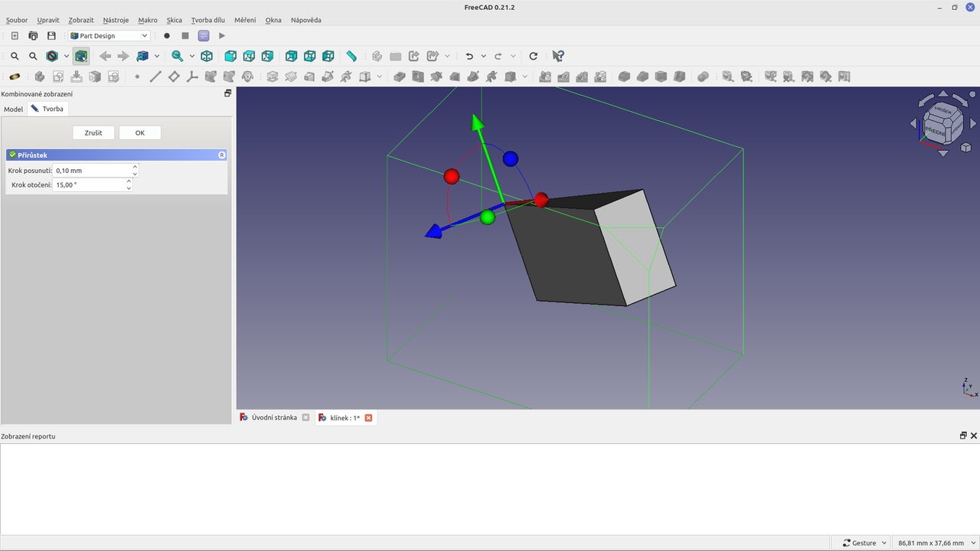Click the undo arrow icon

click(469, 56)
